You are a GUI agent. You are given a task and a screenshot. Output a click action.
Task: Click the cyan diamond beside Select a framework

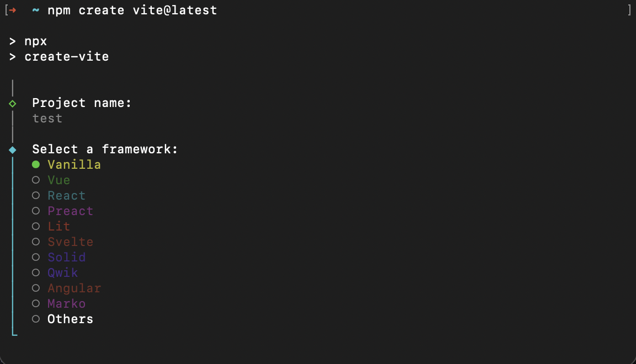pyautogui.click(x=12, y=149)
